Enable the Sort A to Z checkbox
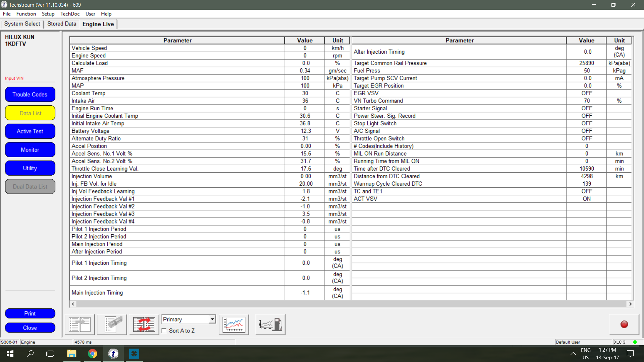The width and height of the screenshot is (644, 362). tap(164, 330)
